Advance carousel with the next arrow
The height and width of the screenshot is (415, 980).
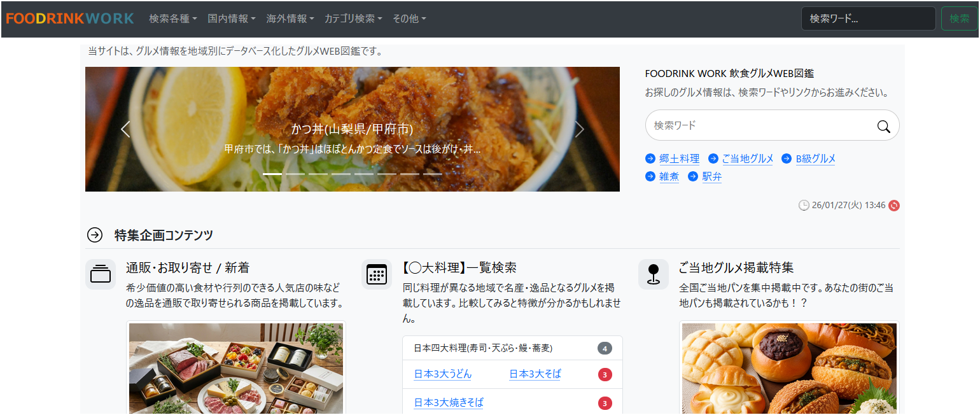pos(579,129)
